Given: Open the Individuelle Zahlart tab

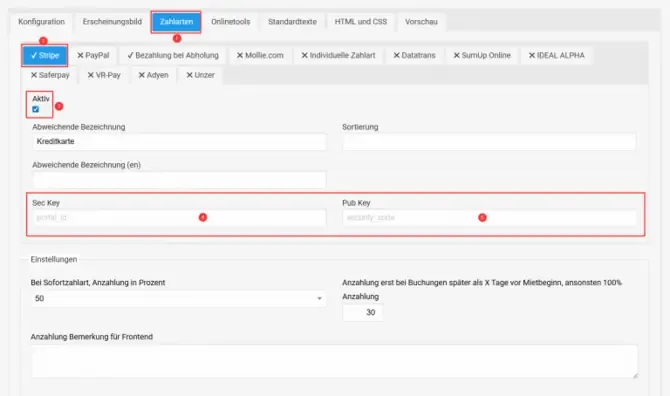Looking at the screenshot, I should 338,56.
